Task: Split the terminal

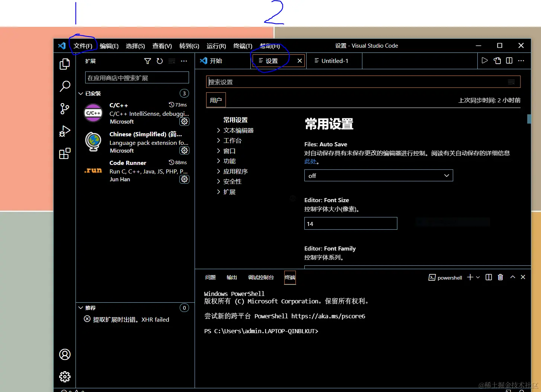Action: pyautogui.click(x=489, y=277)
